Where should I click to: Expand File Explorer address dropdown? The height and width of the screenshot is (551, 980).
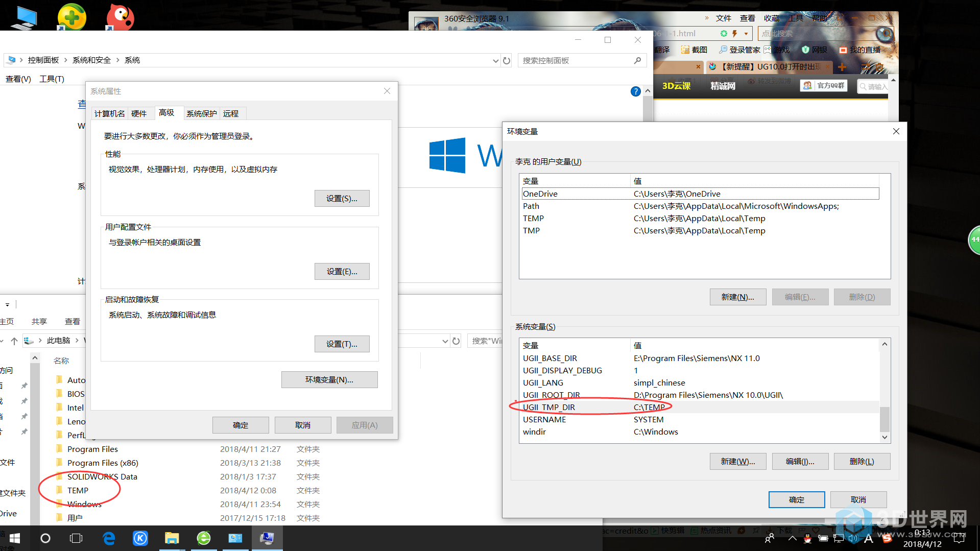coord(445,341)
